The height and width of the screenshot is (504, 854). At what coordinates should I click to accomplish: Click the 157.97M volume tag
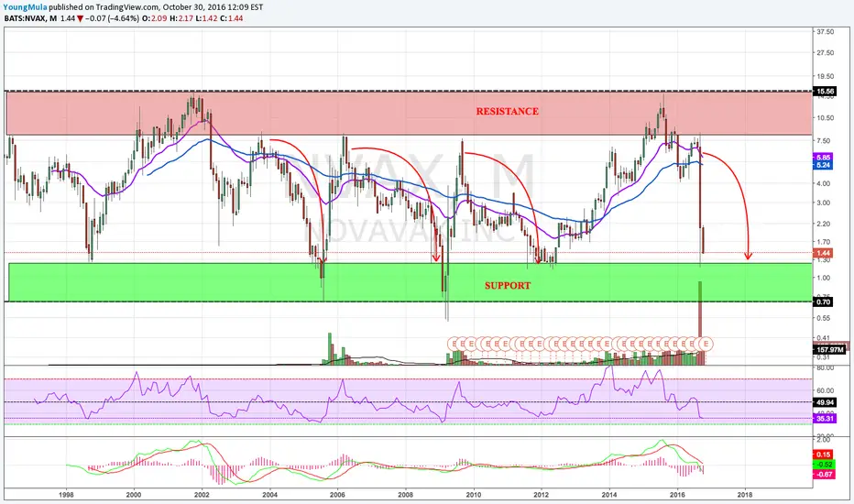pos(830,350)
